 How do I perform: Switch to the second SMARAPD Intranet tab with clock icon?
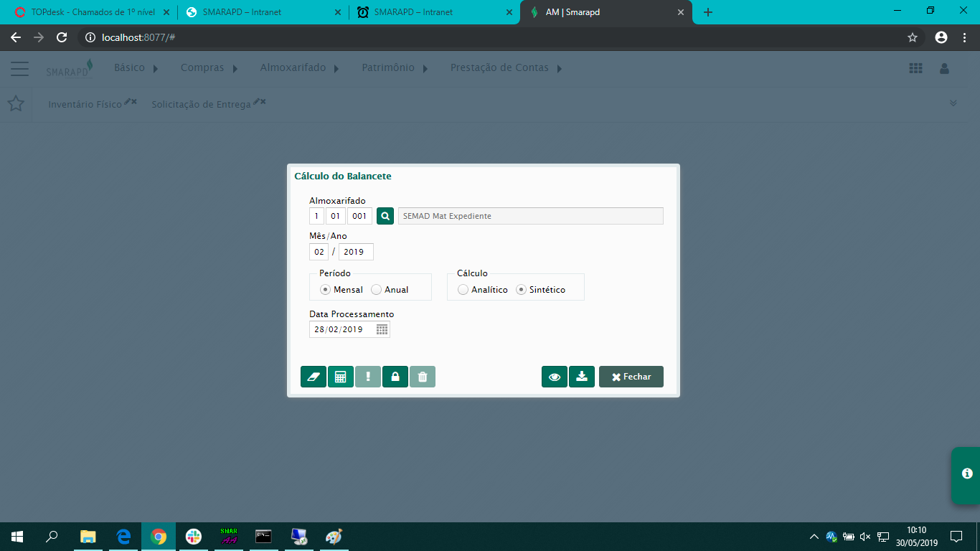pyautogui.click(x=434, y=12)
